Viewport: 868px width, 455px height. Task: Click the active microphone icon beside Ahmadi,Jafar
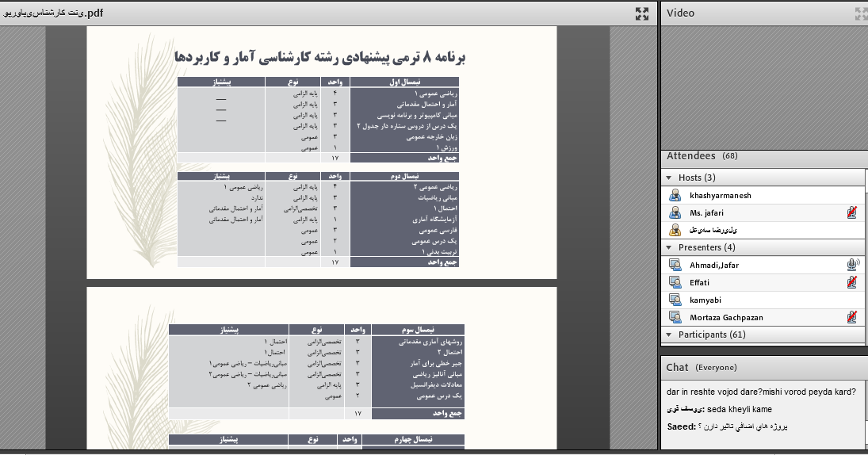coord(853,265)
